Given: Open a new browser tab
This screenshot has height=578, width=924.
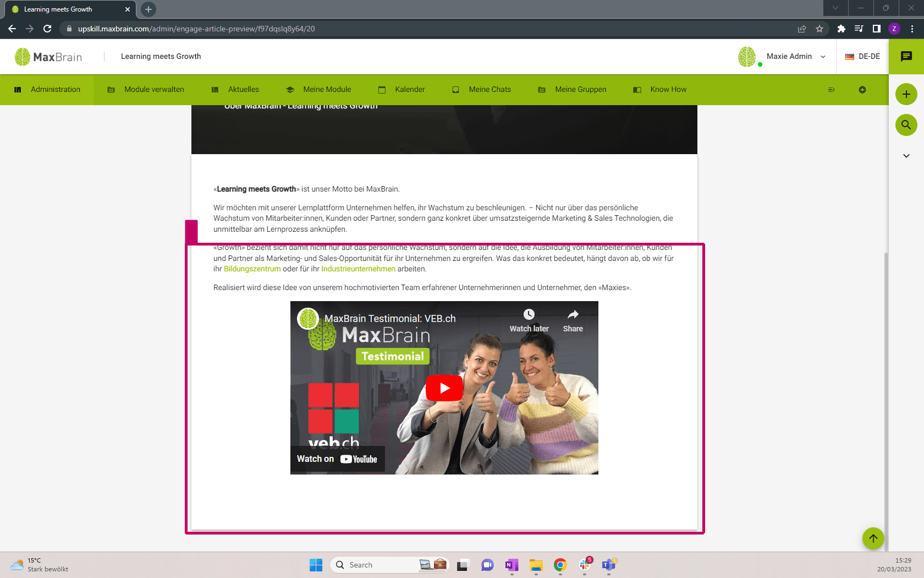Looking at the screenshot, I should point(148,9).
